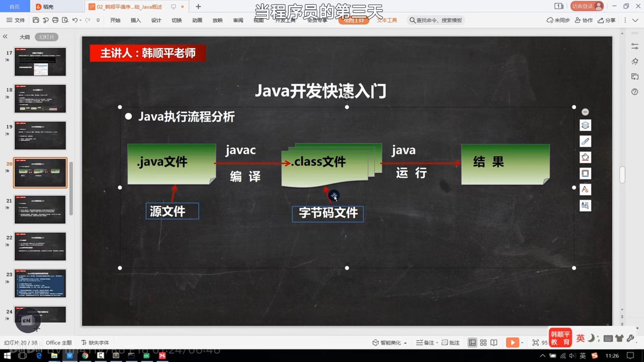
Task: Click the help question mark icon
Action: [635, 92]
